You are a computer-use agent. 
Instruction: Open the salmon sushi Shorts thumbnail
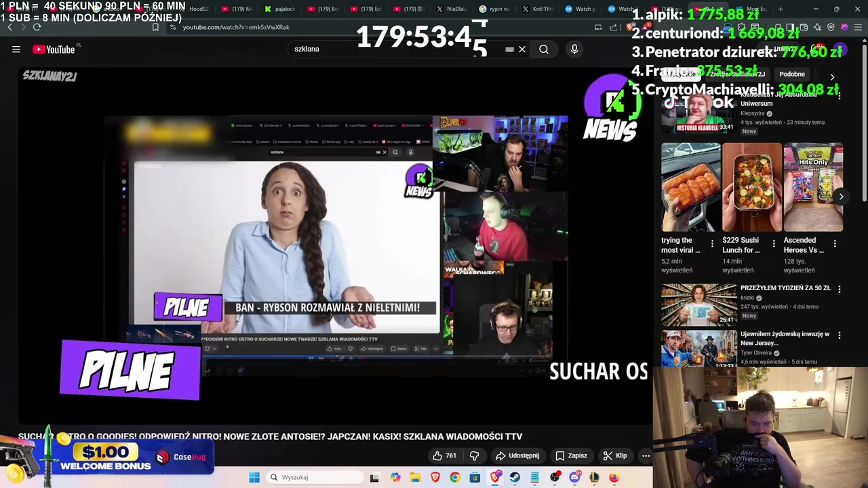click(x=690, y=187)
